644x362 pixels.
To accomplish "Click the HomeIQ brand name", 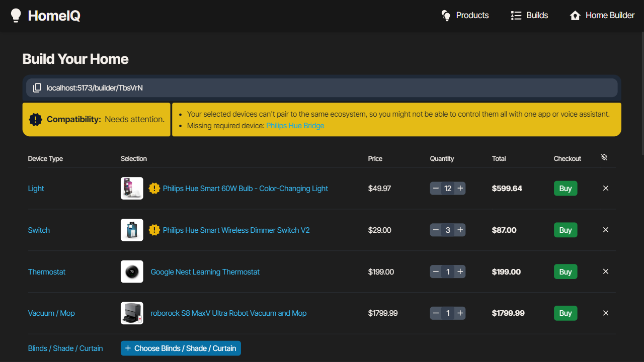I will (54, 16).
